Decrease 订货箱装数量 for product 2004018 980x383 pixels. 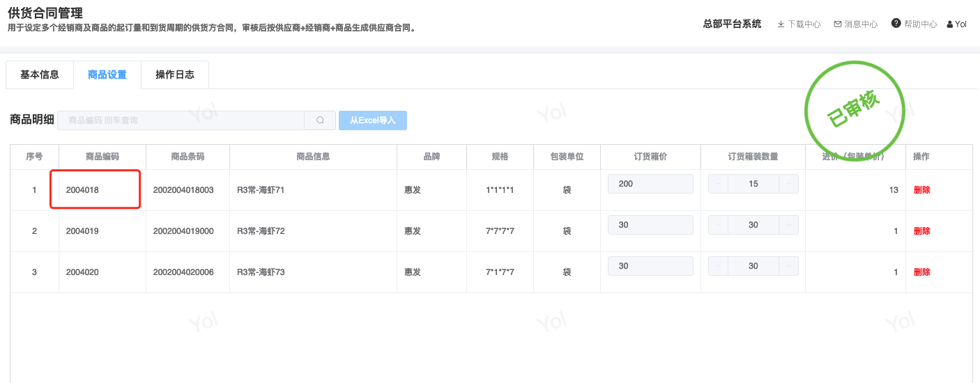719,184
